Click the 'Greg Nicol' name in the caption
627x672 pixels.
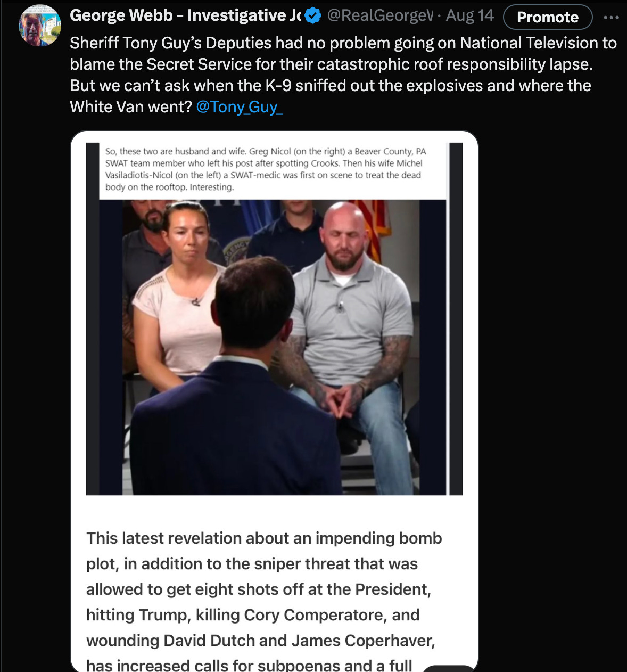tap(270, 151)
